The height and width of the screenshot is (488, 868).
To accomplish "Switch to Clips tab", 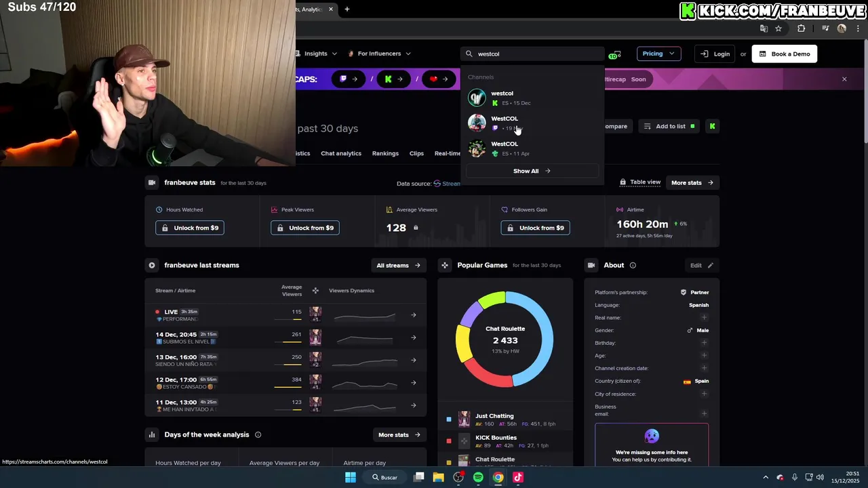I will pyautogui.click(x=416, y=153).
